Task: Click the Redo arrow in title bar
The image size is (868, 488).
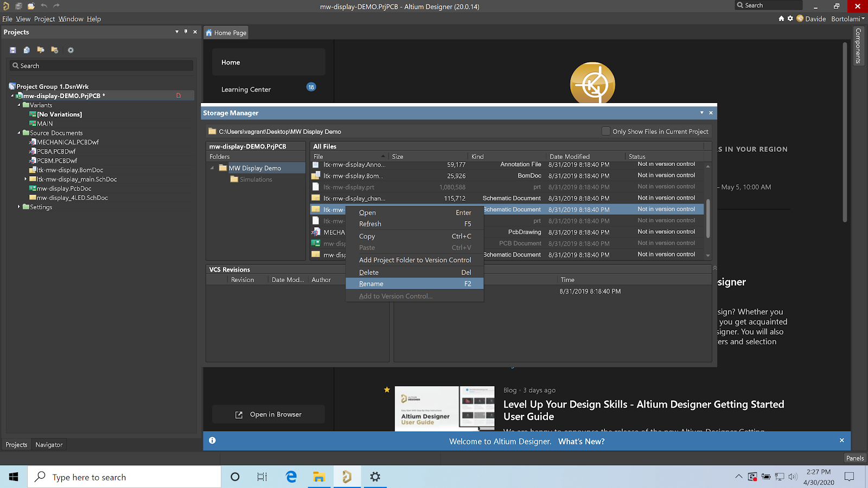Action: [56, 6]
